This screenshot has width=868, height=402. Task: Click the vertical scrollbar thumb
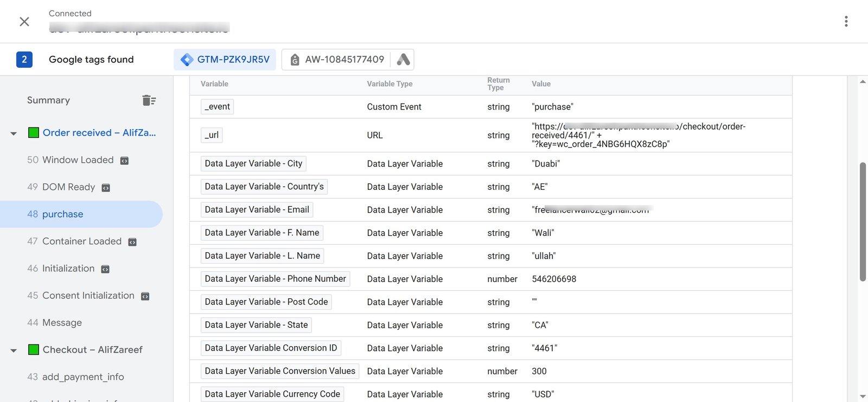tap(863, 222)
